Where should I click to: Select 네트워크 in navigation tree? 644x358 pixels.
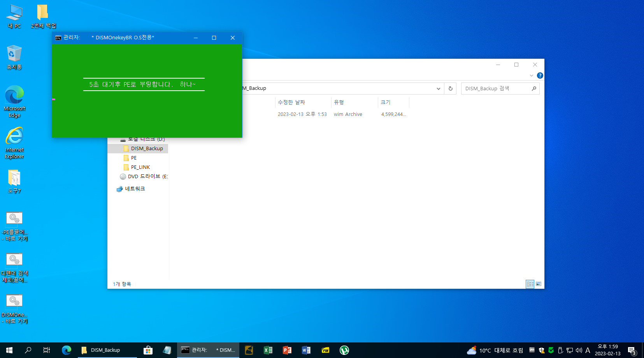tap(131, 189)
